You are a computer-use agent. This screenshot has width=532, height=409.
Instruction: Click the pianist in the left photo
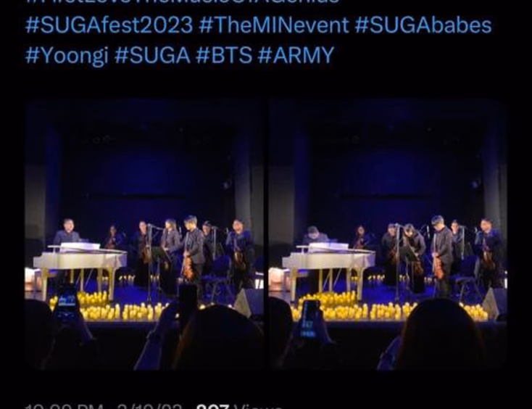pyautogui.click(x=67, y=232)
